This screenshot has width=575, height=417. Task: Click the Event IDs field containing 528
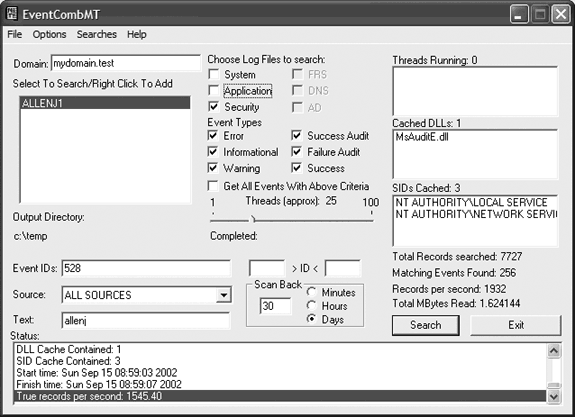[146, 268]
